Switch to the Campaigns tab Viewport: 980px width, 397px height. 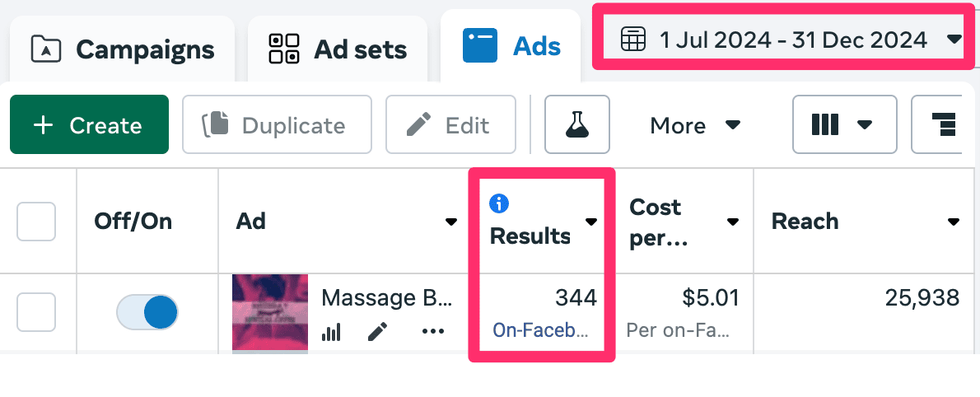(122, 49)
